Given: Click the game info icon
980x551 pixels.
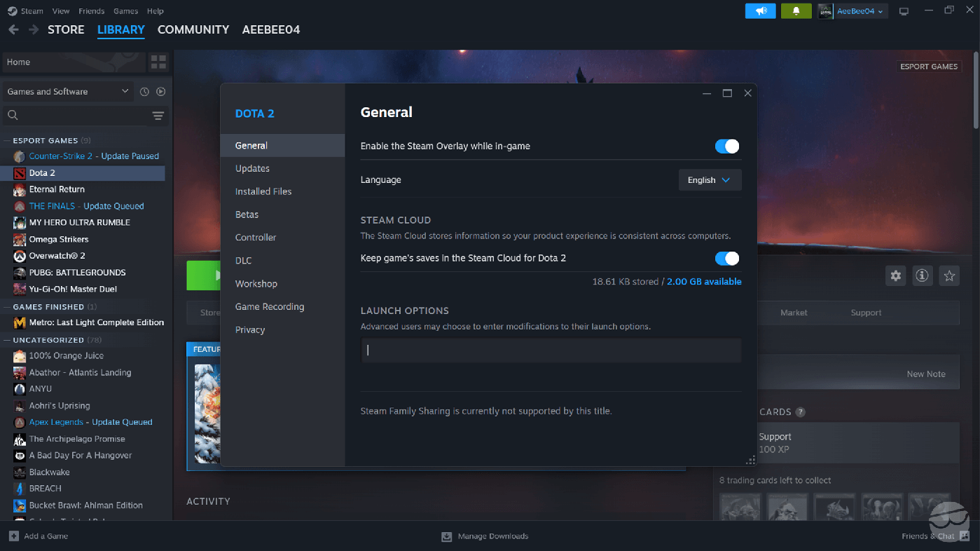Looking at the screenshot, I should [922, 276].
